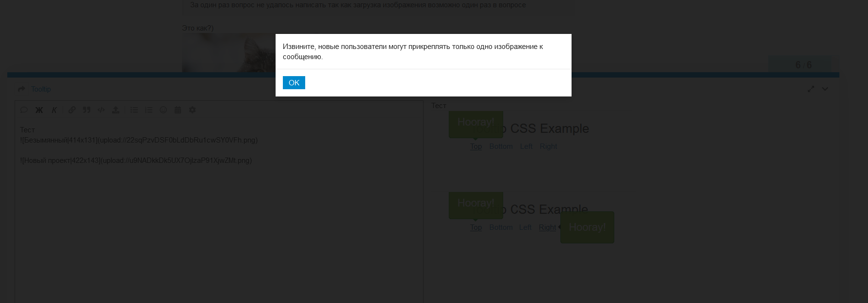Click the line with Новый проект 422x143 upload
Viewport: 868px width, 303px height.
click(x=136, y=160)
